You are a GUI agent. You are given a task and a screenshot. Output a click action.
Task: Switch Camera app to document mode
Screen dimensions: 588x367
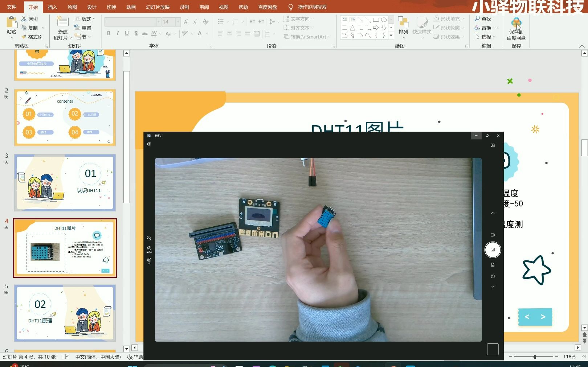pyautogui.click(x=493, y=265)
